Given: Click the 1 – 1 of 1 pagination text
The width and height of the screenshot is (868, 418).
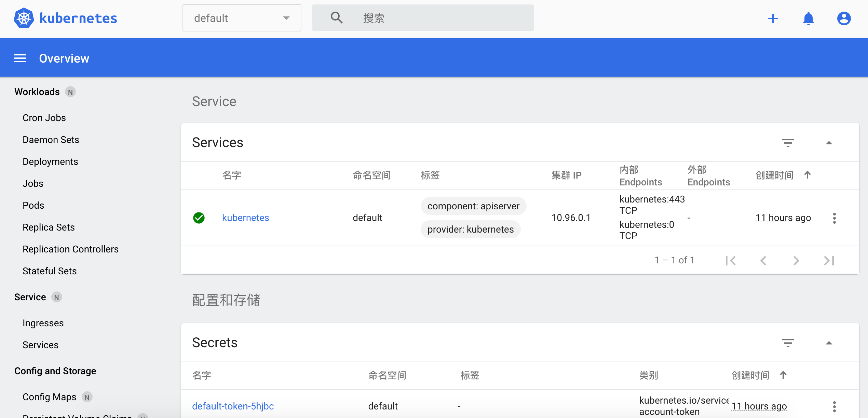Looking at the screenshot, I should click(x=674, y=260).
